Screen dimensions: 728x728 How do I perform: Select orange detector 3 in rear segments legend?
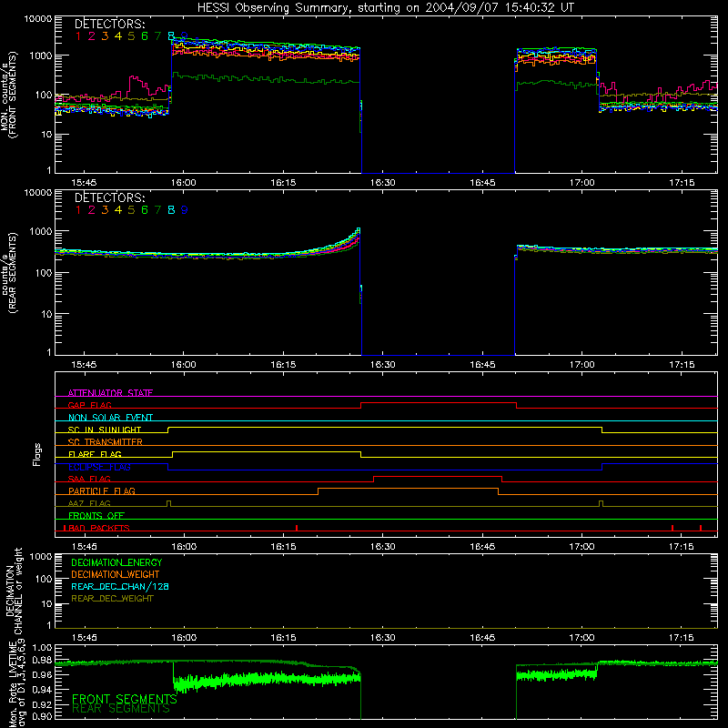point(105,210)
